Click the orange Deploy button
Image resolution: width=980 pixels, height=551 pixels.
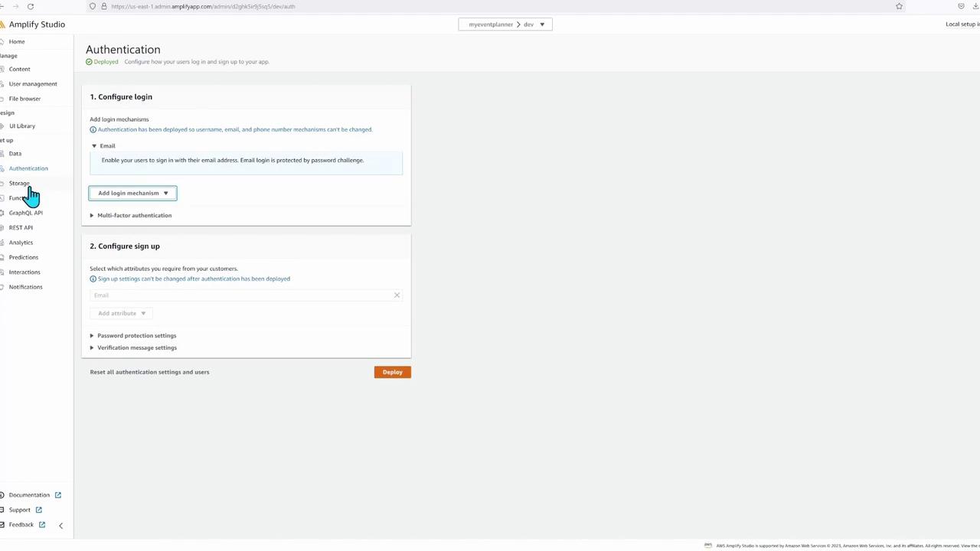tap(392, 372)
